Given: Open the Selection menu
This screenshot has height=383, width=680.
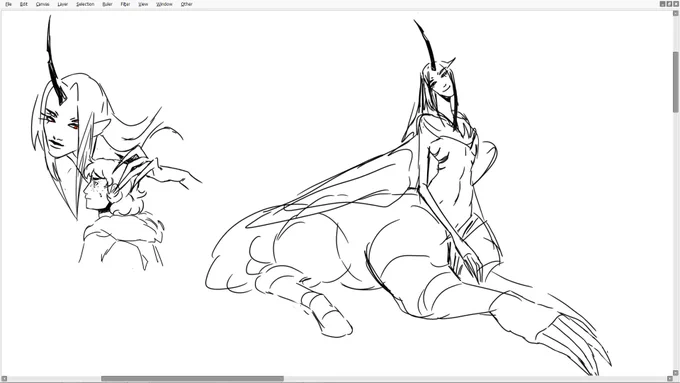Looking at the screenshot, I should coord(85,4).
